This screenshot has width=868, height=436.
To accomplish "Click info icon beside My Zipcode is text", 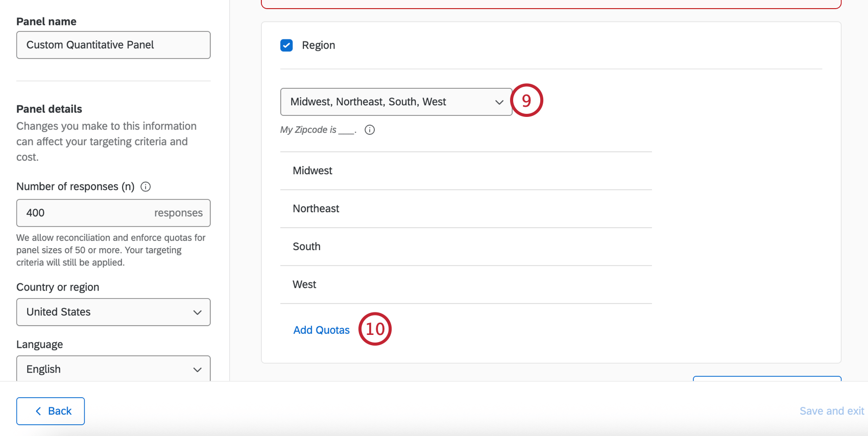I will (x=370, y=130).
